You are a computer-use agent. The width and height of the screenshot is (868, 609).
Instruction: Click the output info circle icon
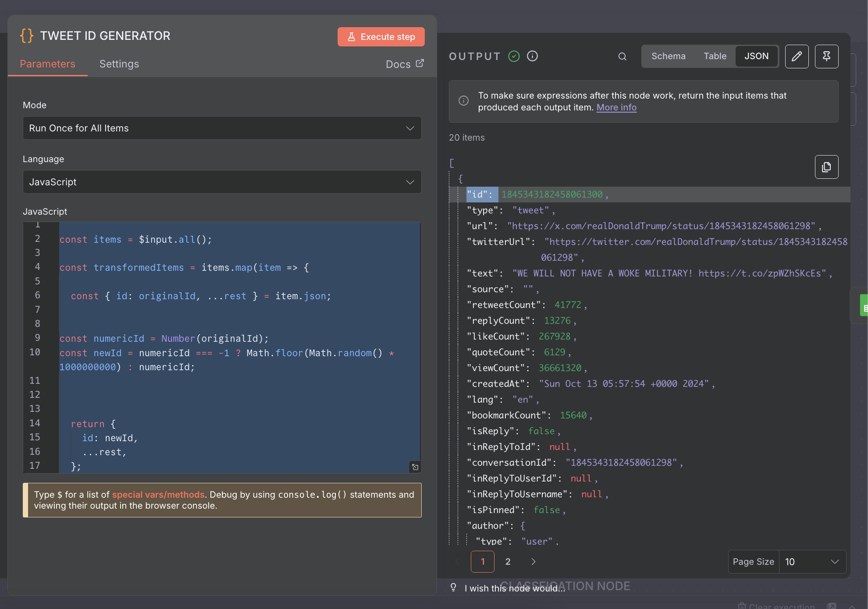pyautogui.click(x=532, y=56)
